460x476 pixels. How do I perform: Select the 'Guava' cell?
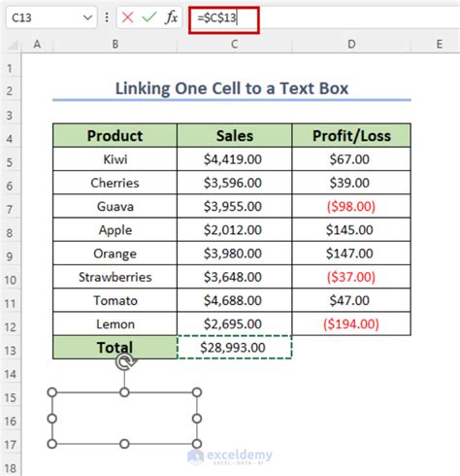coord(115,206)
